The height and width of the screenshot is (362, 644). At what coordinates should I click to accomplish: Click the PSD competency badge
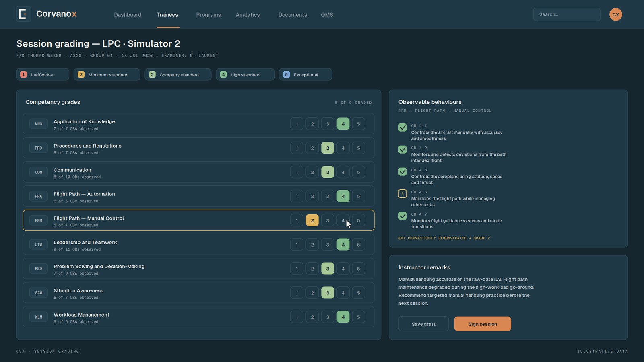(39, 269)
